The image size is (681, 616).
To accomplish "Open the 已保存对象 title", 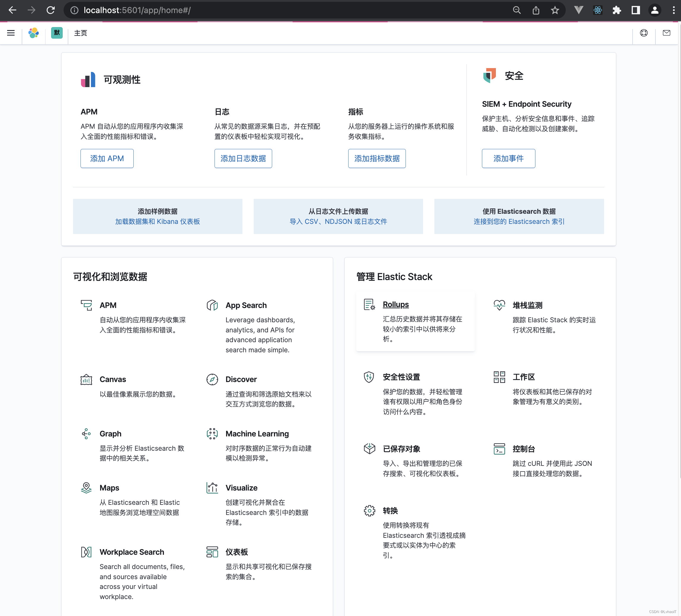I will click(x=401, y=449).
